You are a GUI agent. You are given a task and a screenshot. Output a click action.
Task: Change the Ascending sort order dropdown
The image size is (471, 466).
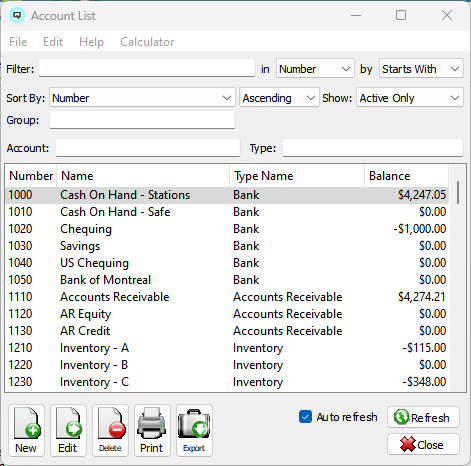279,98
